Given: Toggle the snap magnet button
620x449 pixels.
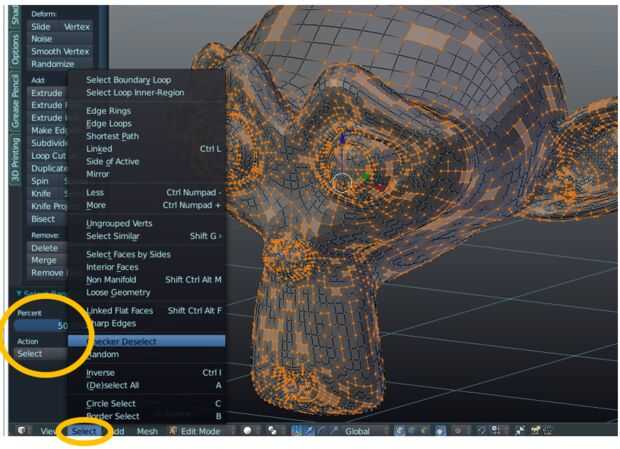Looking at the screenshot, I should coord(482,430).
